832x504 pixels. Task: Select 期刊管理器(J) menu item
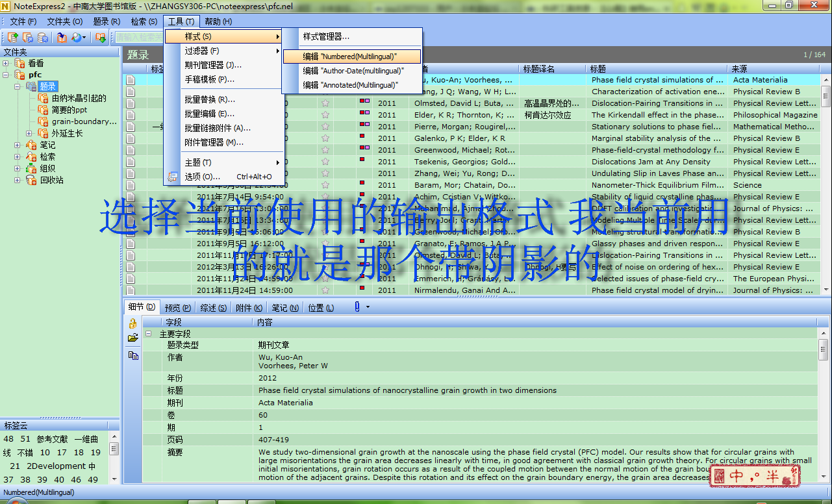(224, 65)
